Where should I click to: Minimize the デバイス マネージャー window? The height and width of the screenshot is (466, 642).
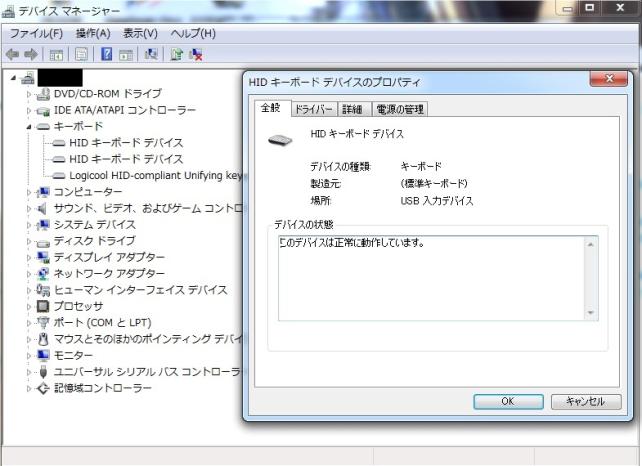(568, 9)
